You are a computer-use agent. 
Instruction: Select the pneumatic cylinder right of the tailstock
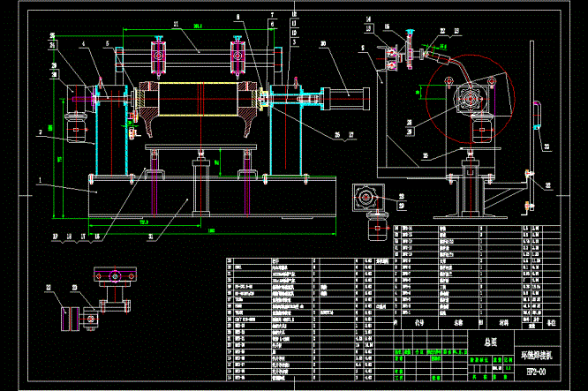[345, 99]
